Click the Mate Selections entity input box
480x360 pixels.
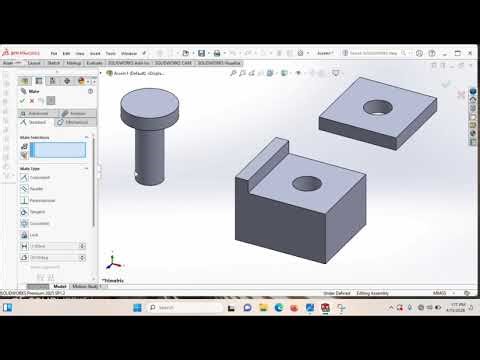[x=58, y=150]
